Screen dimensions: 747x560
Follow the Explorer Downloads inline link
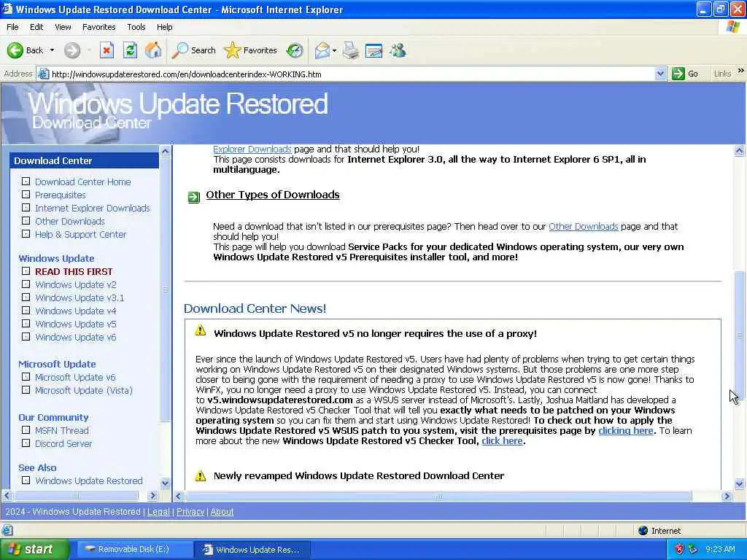pos(252,149)
